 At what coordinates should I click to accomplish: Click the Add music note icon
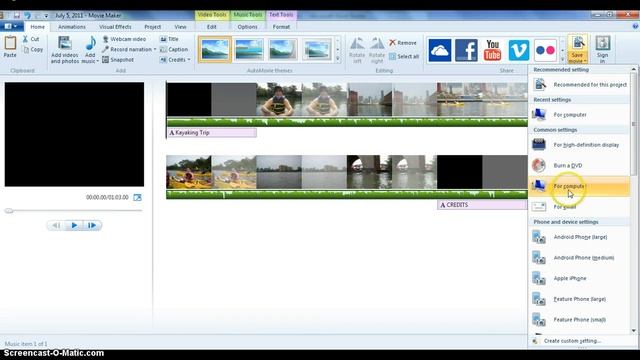(x=91, y=43)
